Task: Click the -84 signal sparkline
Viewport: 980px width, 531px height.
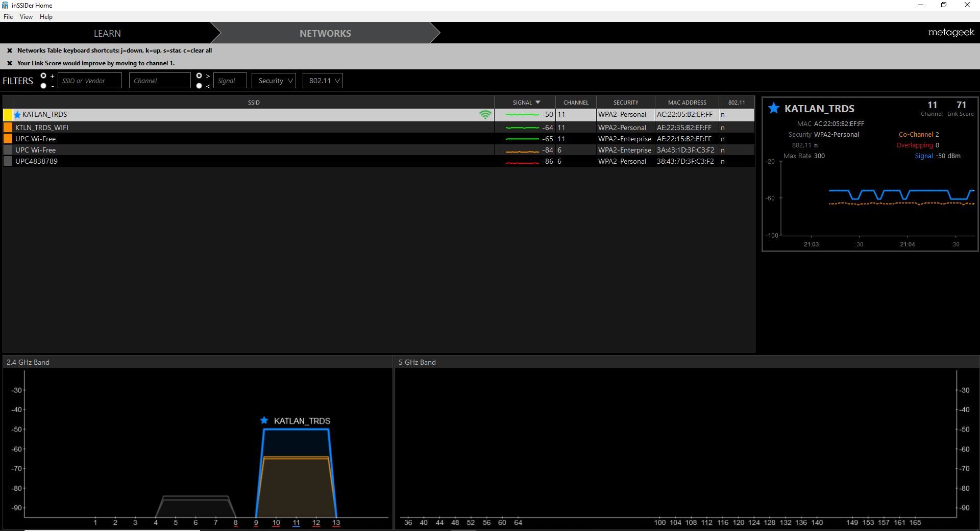Action: [522, 151]
